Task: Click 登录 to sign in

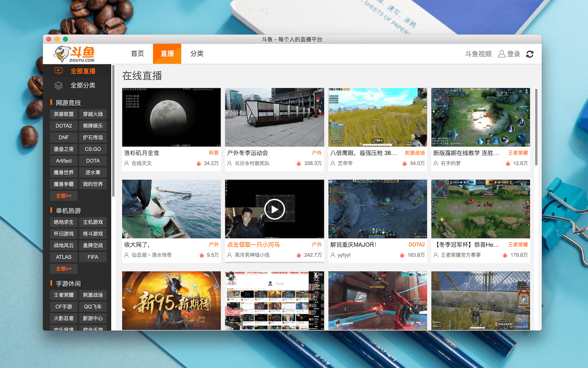Action: pos(513,54)
